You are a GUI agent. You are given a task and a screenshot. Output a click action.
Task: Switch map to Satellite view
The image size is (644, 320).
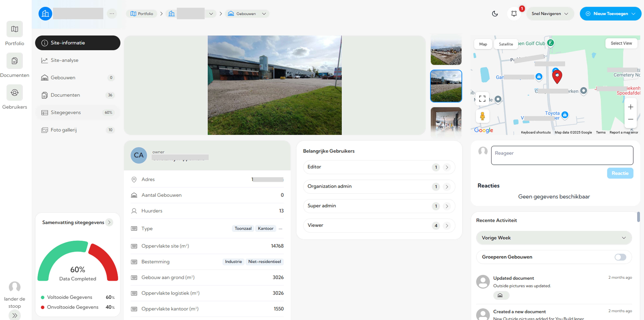[x=506, y=44]
